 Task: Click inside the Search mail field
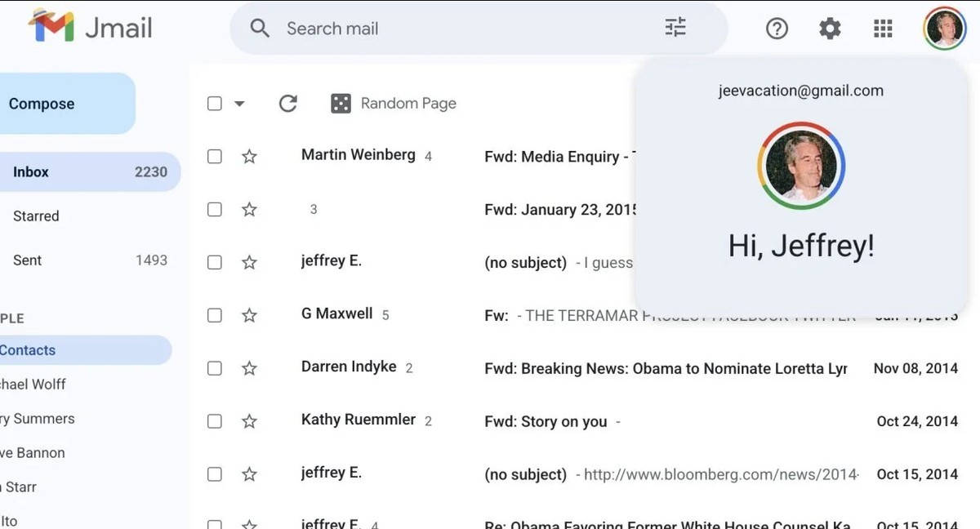point(408,28)
